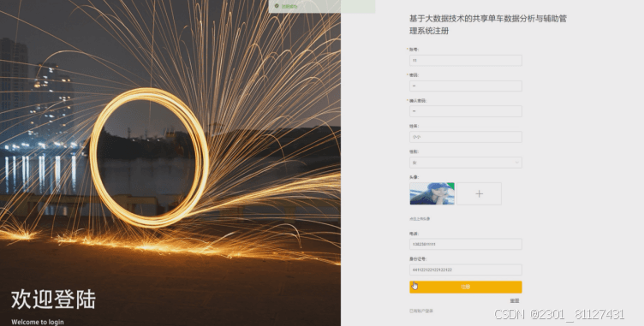The image size is (644, 326).
Task: Open the 性别 gender select box
Action: point(465,163)
